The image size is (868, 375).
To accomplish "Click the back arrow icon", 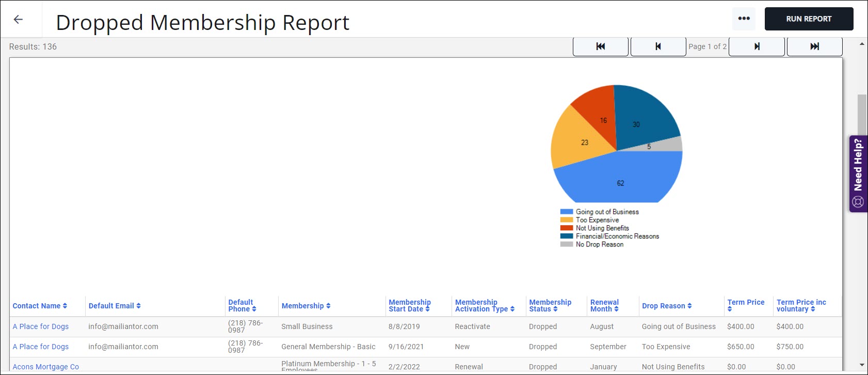I will [x=18, y=20].
